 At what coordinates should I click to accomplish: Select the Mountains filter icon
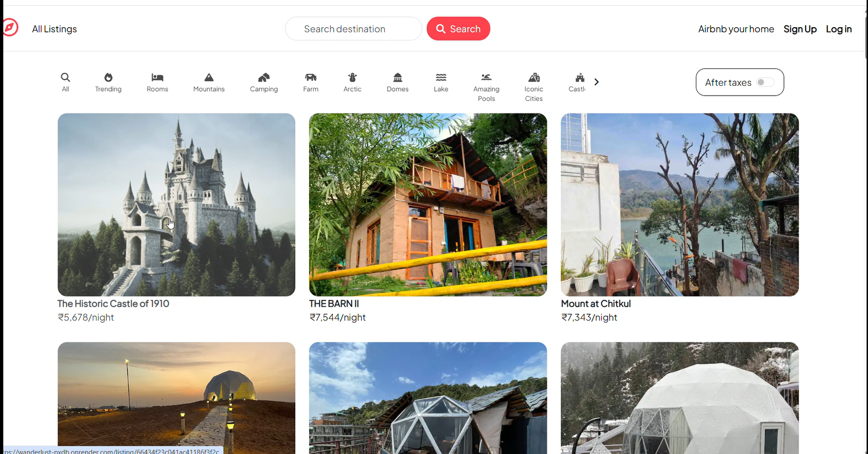209,77
